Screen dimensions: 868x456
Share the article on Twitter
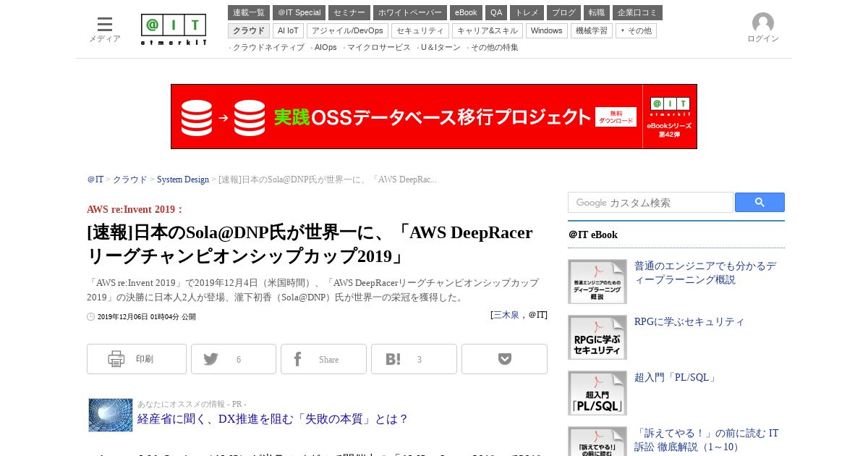(234, 359)
